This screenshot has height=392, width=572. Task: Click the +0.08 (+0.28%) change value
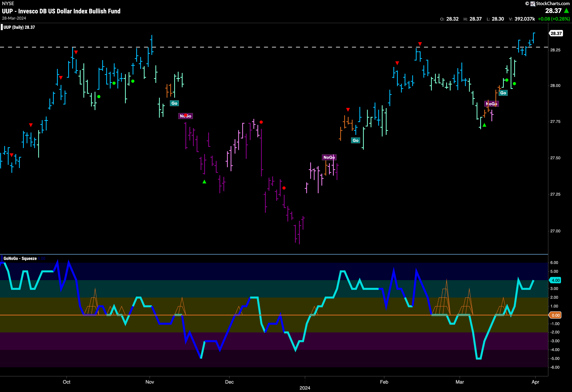coord(554,19)
